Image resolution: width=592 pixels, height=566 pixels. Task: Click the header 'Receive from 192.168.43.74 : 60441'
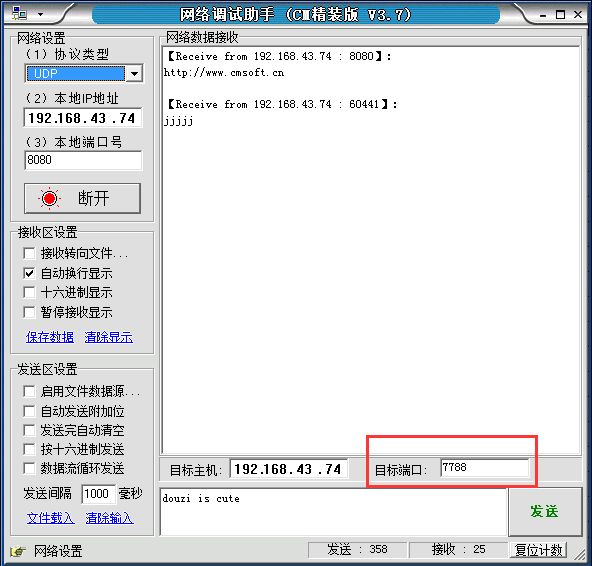point(282,104)
